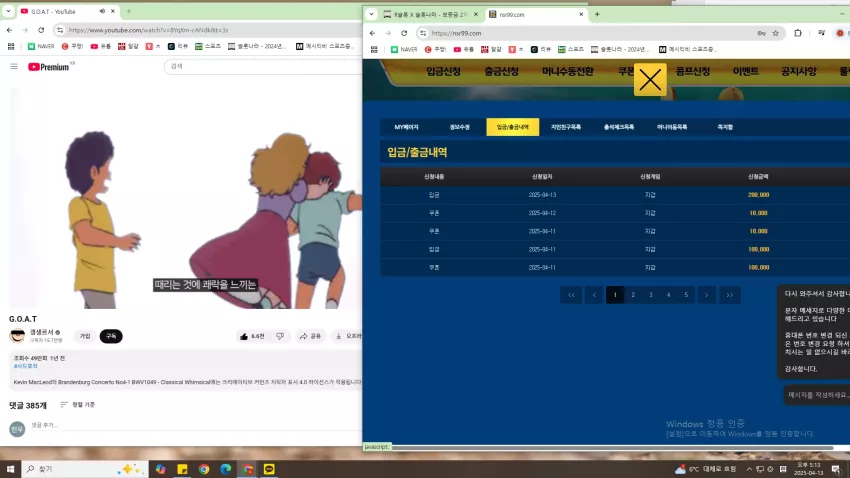Open apps grid in YouTube window bookmarks bar
The image size is (850, 478).
click(x=11, y=47)
